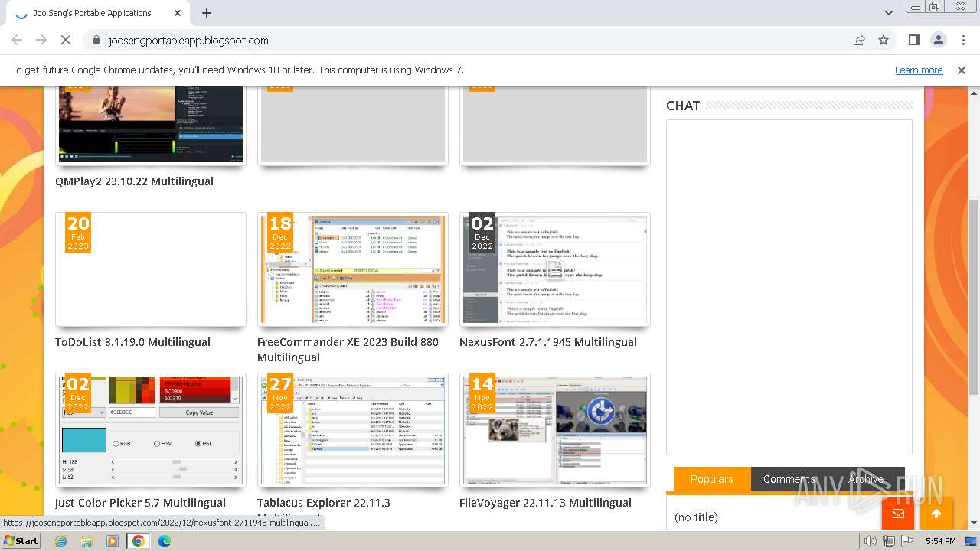Open the FreeCommander XE 2023 Build 880 post
The width and height of the screenshot is (980, 551).
(x=348, y=350)
